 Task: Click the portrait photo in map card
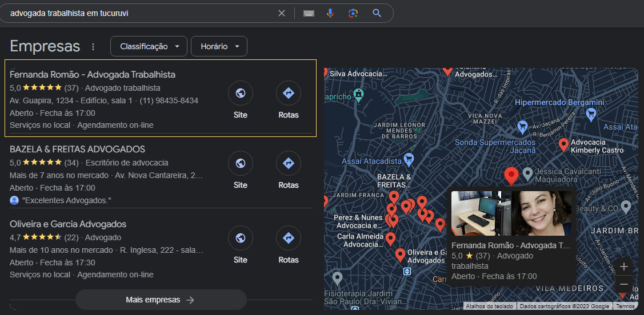[x=541, y=213]
